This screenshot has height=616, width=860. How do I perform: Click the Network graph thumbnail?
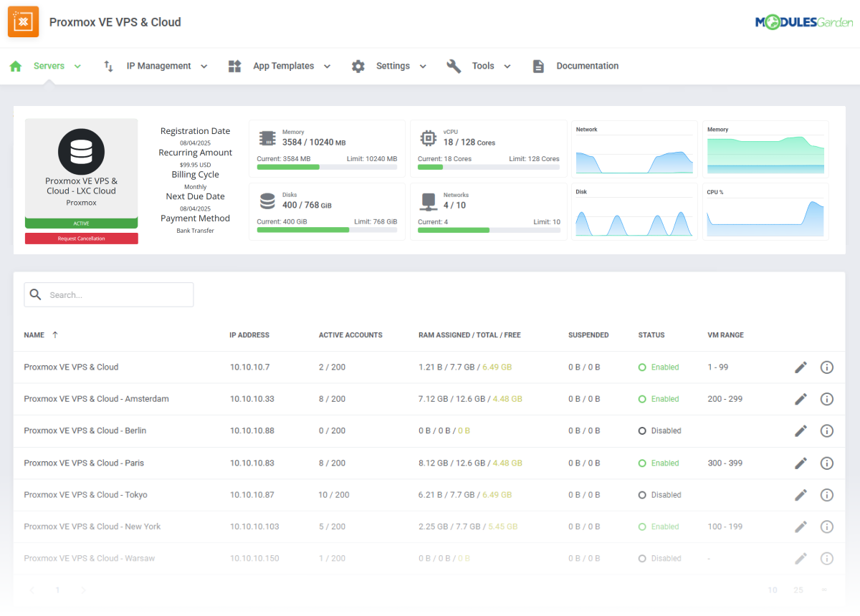click(x=634, y=150)
